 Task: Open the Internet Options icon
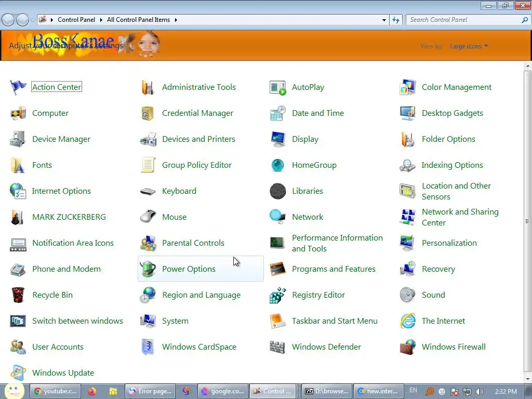click(18, 191)
